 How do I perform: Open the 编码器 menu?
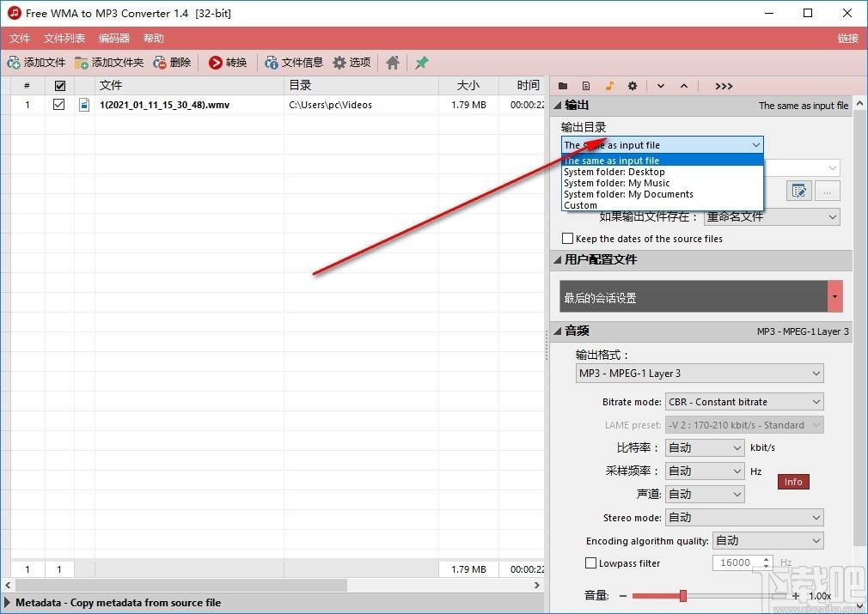[114, 38]
